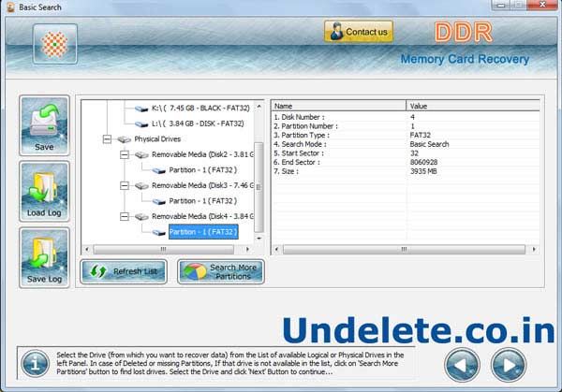This screenshot has width=562, height=392.
Task: Open the Contact us button
Action: (359, 32)
